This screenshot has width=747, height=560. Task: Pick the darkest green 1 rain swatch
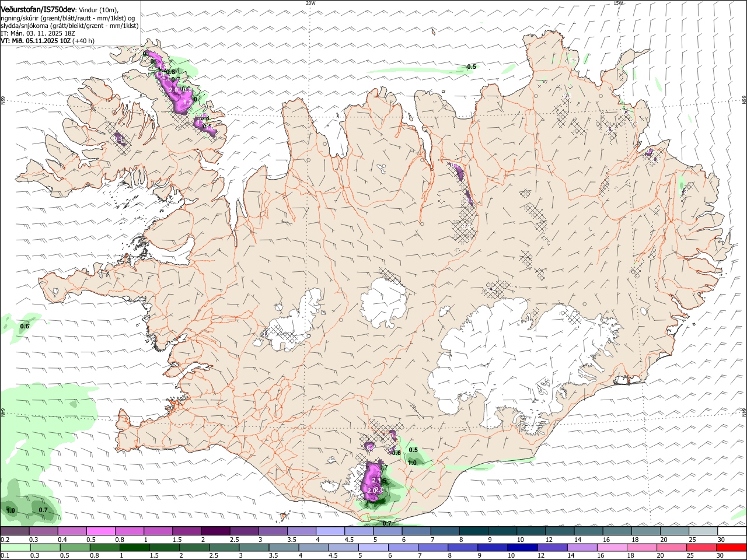134,547
